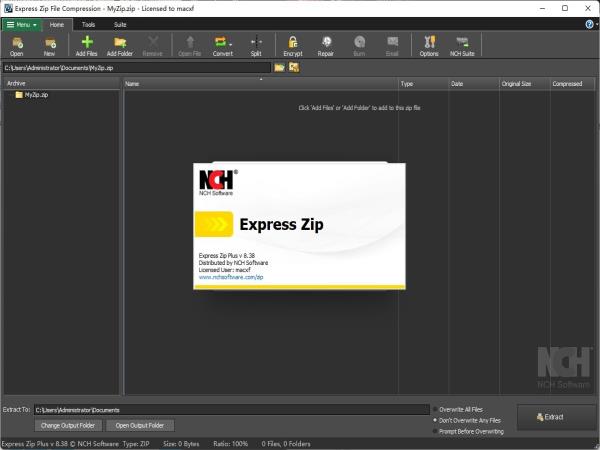Image resolution: width=600 pixels, height=450 pixels.
Task: Click the NCH logo on the splash
Action: point(217,183)
